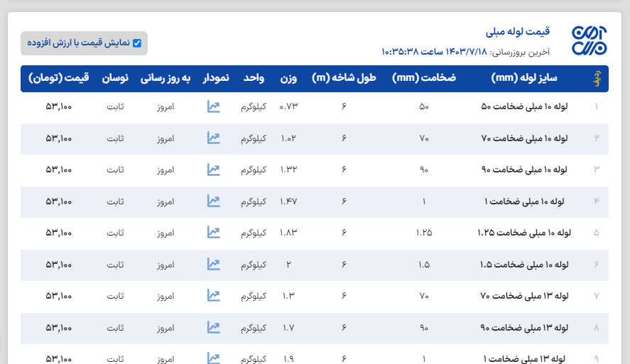The width and height of the screenshot is (630, 364).
Task: Open chart icon for لوله ۱۰ مبلی ضخامت ۱.۲۵
Action: click(x=213, y=233)
